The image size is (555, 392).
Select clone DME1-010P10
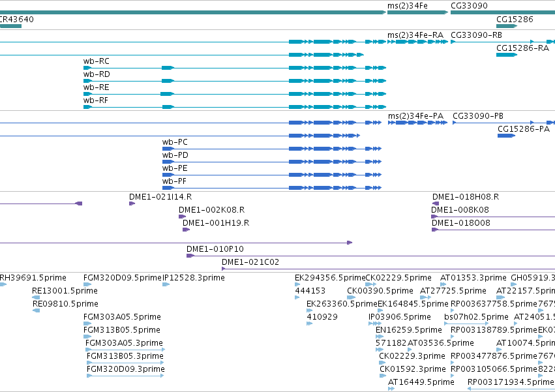(215, 249)
